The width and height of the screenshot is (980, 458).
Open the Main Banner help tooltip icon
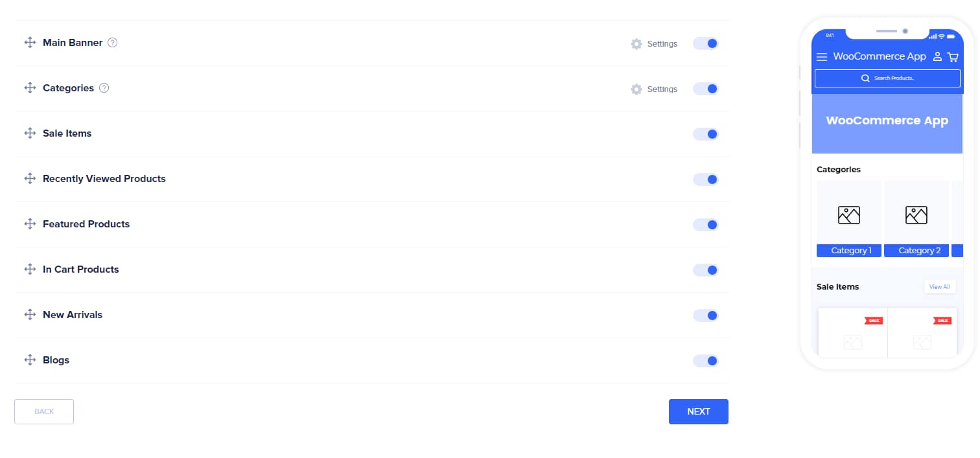click(112, 42)
